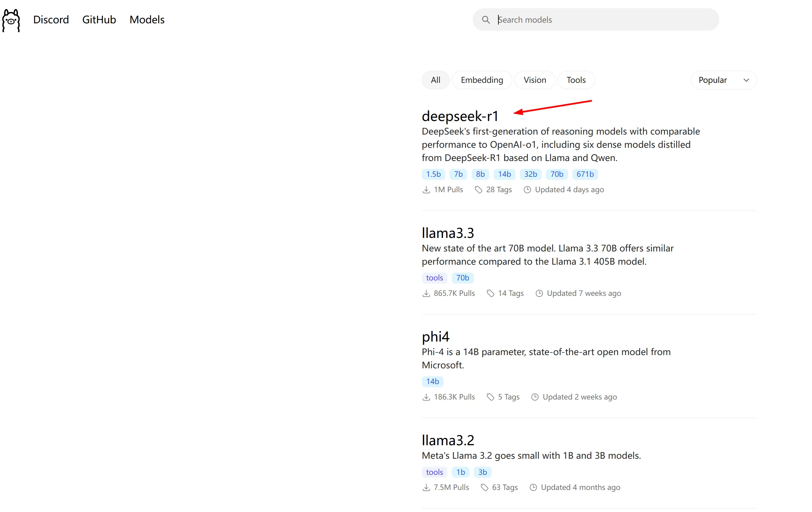Click the download icon beside 865.7K Pulls
The width and height of the screenshot is (812, 512).
426,293
